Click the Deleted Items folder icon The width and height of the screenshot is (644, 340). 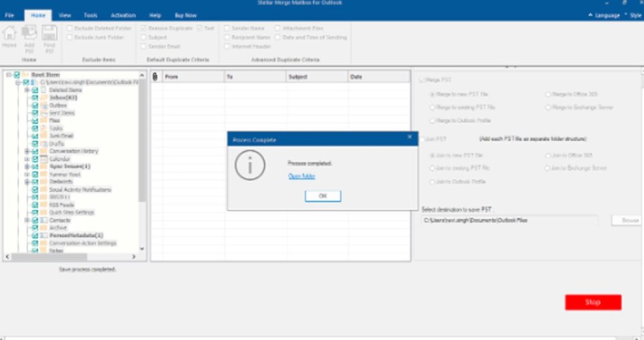pos(43,90)
